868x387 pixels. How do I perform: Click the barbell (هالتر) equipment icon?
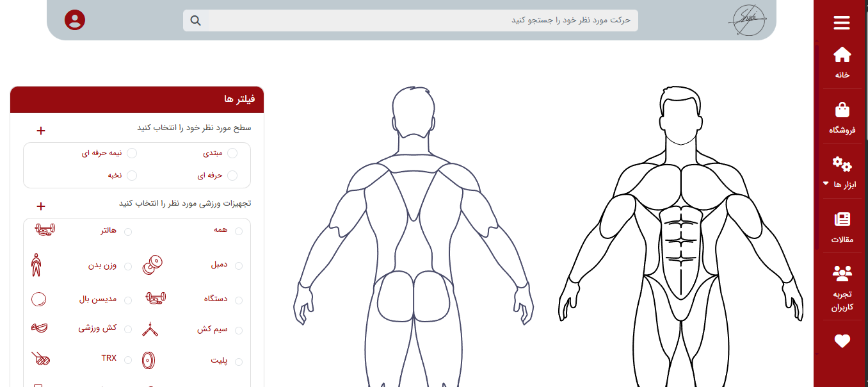click(45, 229)
